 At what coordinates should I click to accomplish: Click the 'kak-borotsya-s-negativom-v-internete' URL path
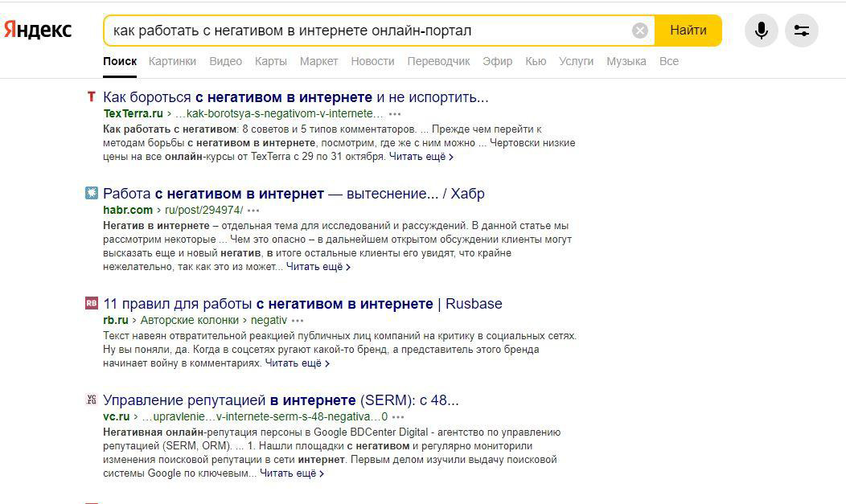[x=280, y=113]
